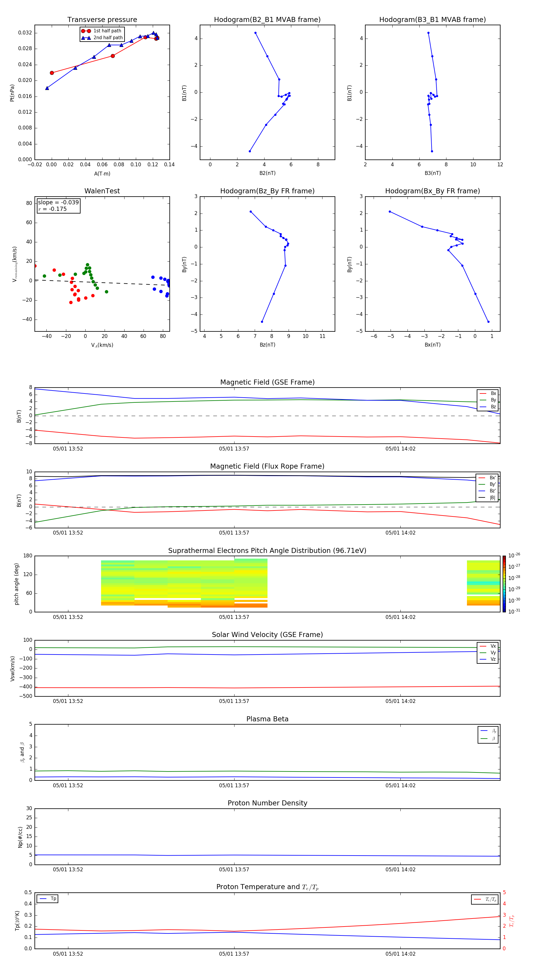The width and height of the screenshot is (535, 980).
Task: Click the "B3(nT)" x-axis label
Action: pos(432,173)
